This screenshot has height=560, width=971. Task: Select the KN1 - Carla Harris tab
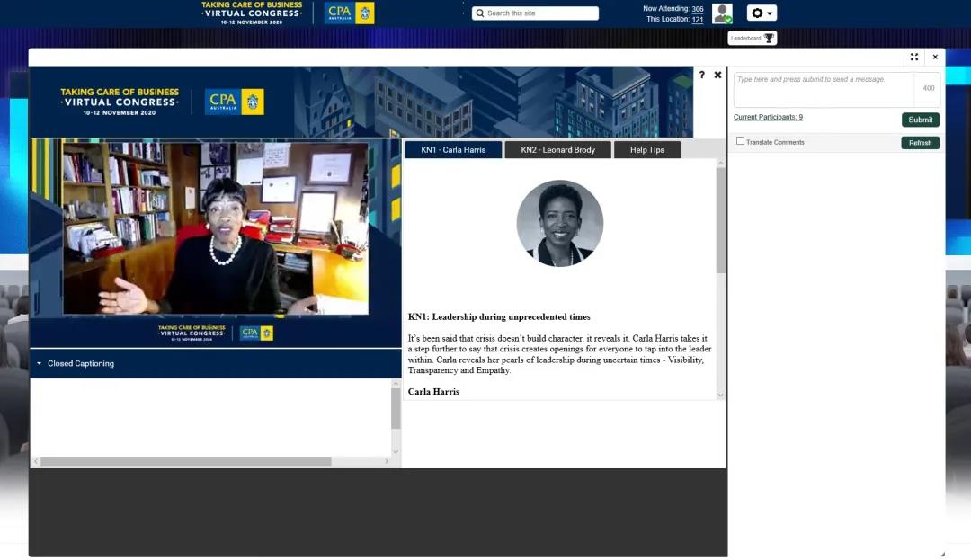click(x=453, y=150)
